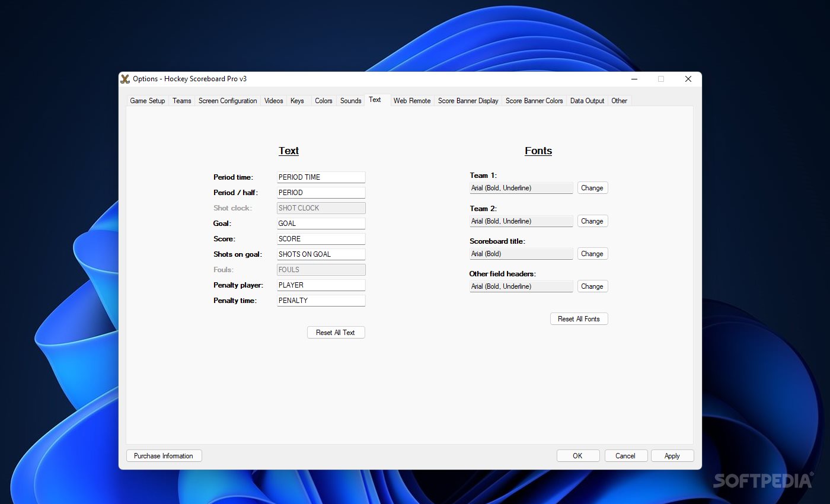Click the Team 1 font display field

click(522, 188)
